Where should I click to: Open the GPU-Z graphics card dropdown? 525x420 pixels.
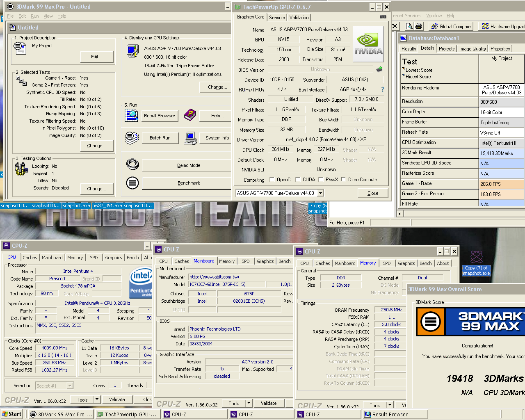[x=321, y=193]
